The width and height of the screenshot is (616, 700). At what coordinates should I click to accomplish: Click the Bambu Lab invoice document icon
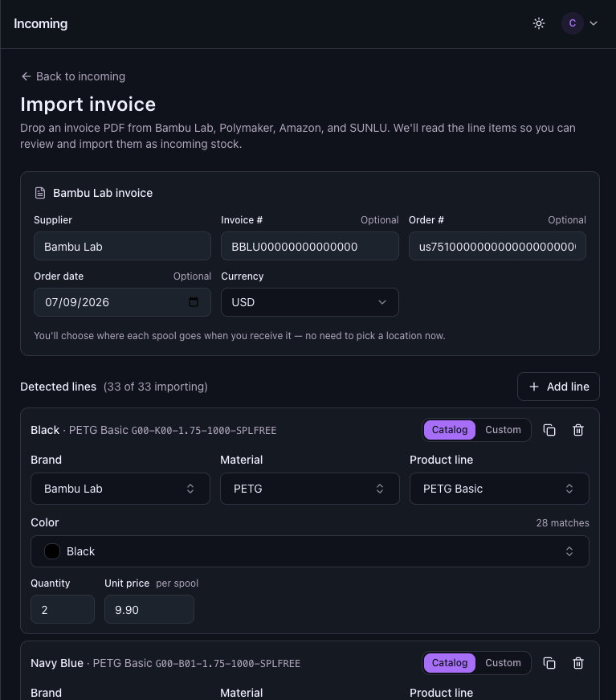point(40,193)
